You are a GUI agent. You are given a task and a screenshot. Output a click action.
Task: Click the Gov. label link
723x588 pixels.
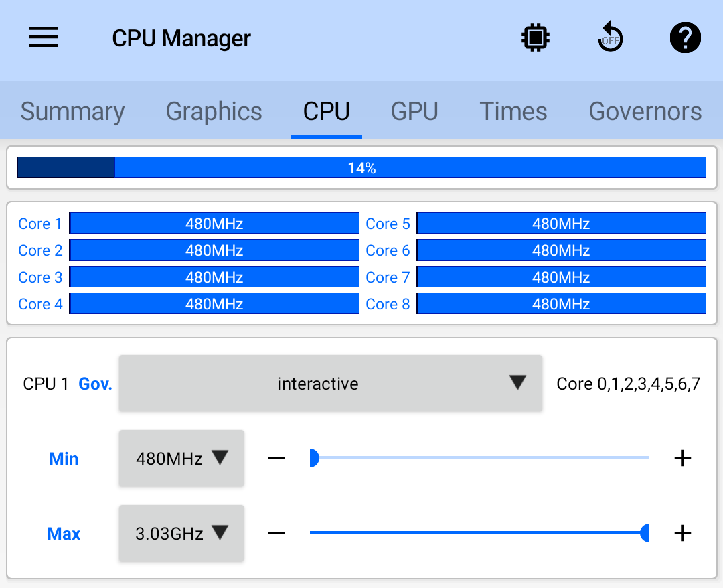pos(95,384)
